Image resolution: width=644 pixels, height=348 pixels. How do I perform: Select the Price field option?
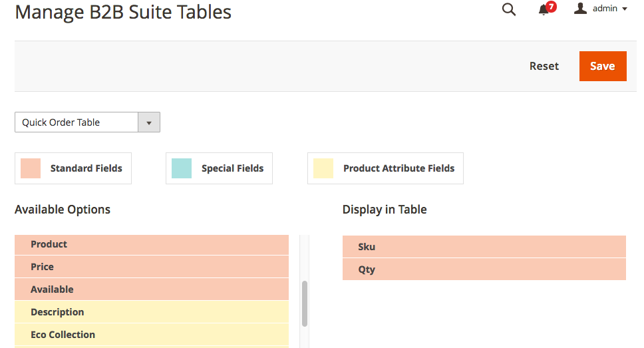point(152,267)
